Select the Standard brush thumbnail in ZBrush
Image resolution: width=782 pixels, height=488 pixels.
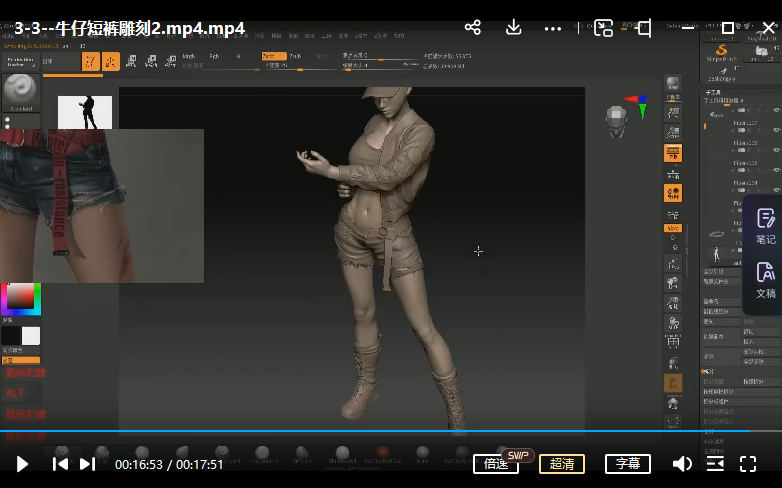pos(20,92)
